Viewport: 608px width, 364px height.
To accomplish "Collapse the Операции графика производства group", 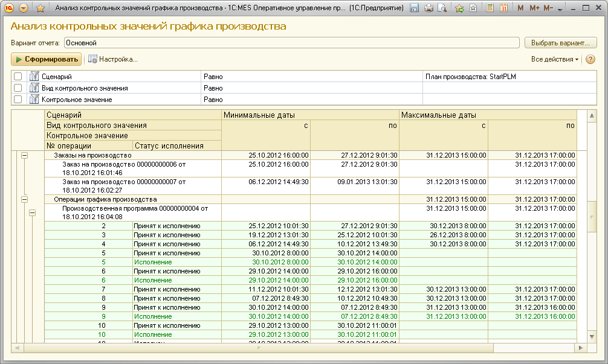I will (25, 199).
